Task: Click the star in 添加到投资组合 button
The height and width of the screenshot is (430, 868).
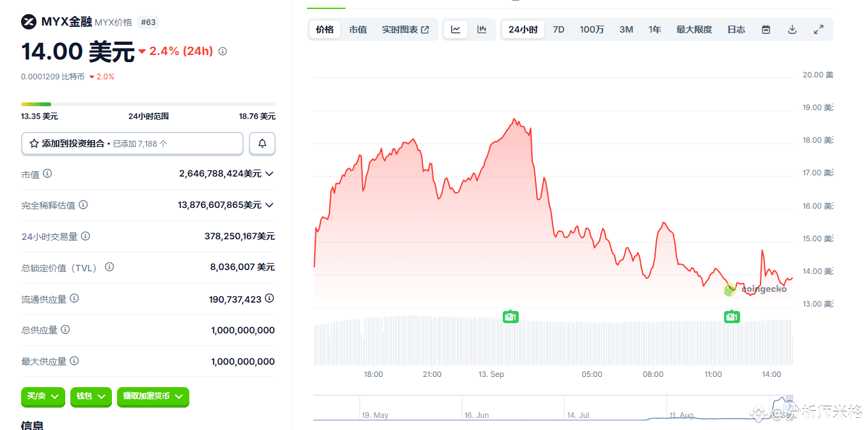Action: point(34,143)
